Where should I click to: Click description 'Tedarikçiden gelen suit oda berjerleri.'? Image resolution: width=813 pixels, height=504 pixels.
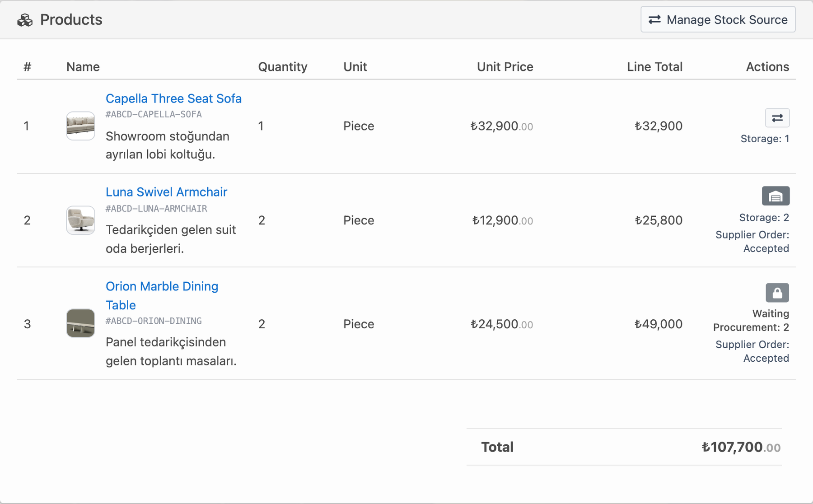point(171,239)
